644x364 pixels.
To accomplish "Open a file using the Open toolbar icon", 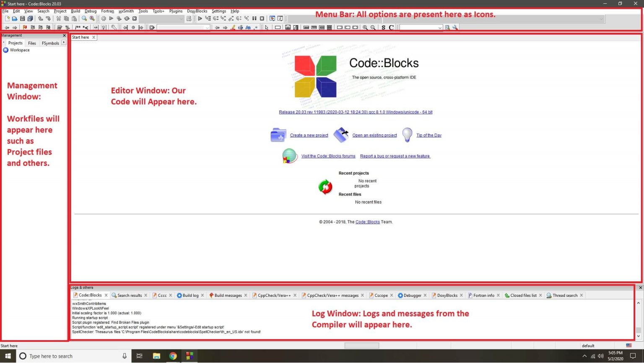I will click(x=15, y=18).
